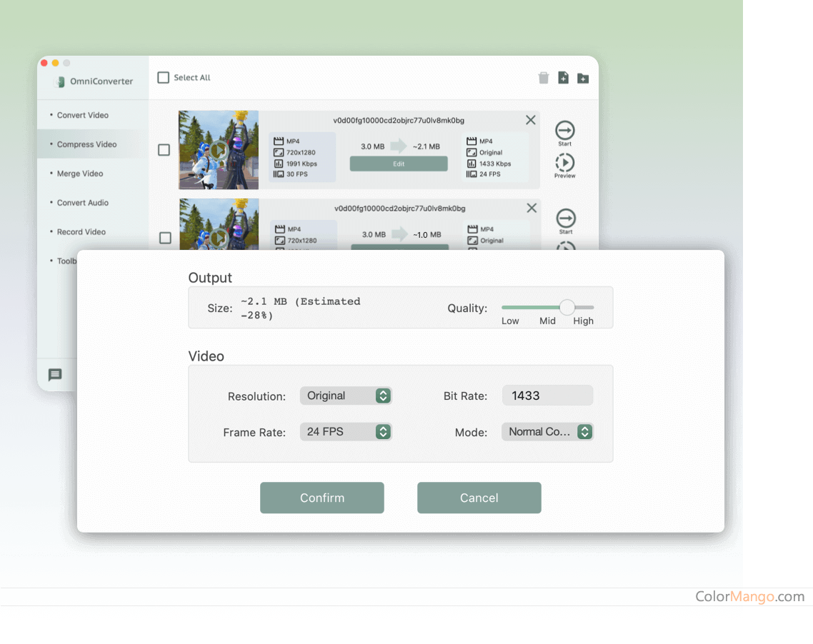Expand the Frame Rate dropdown

pos(346,431)
